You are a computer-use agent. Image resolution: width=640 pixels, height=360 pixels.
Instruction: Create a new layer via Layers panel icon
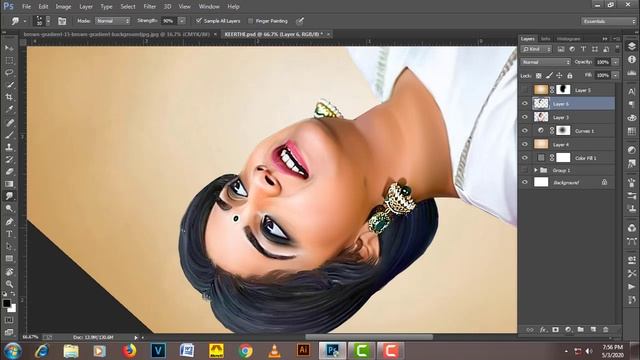tap(593, 329)
